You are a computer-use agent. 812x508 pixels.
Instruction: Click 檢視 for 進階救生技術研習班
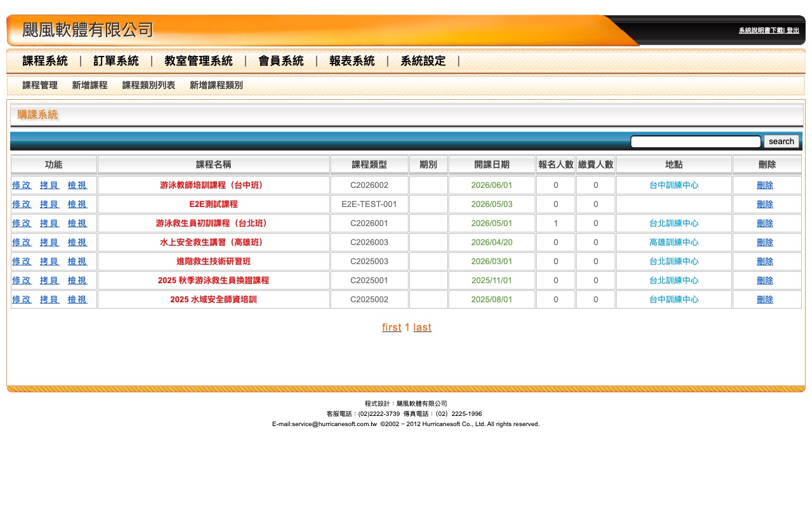(x=77, y=261)
